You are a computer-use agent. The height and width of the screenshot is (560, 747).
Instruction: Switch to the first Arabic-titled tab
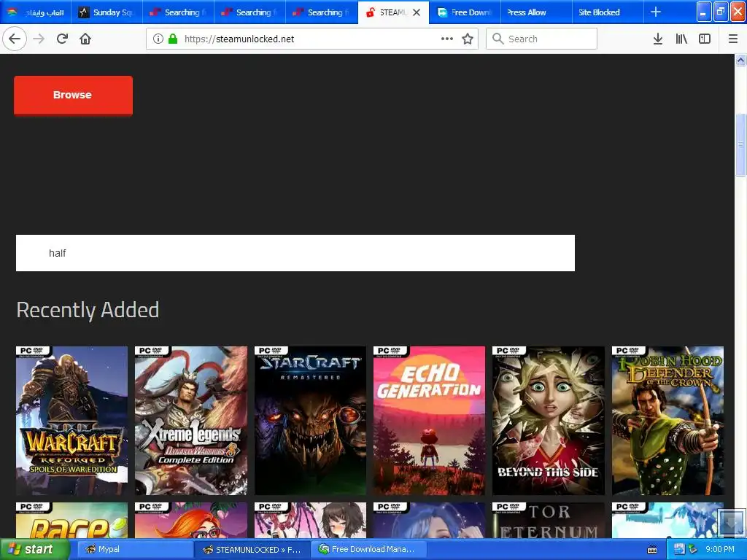36,12
